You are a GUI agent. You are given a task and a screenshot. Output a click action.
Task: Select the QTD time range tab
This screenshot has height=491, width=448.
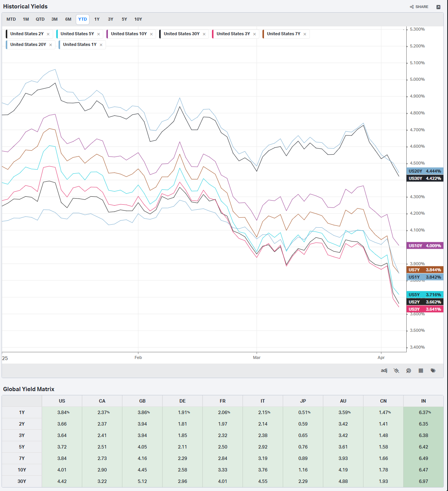point(40,19)
